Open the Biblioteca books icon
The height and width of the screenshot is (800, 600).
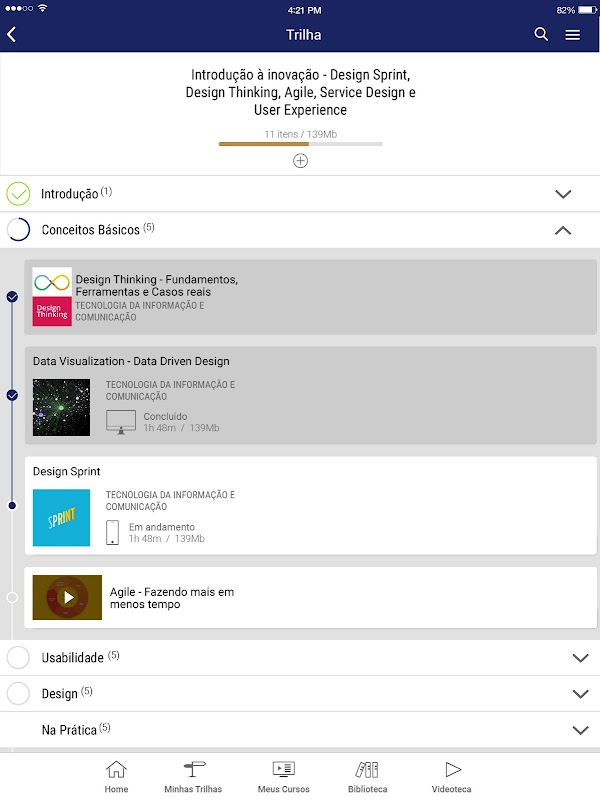(367, 776)
